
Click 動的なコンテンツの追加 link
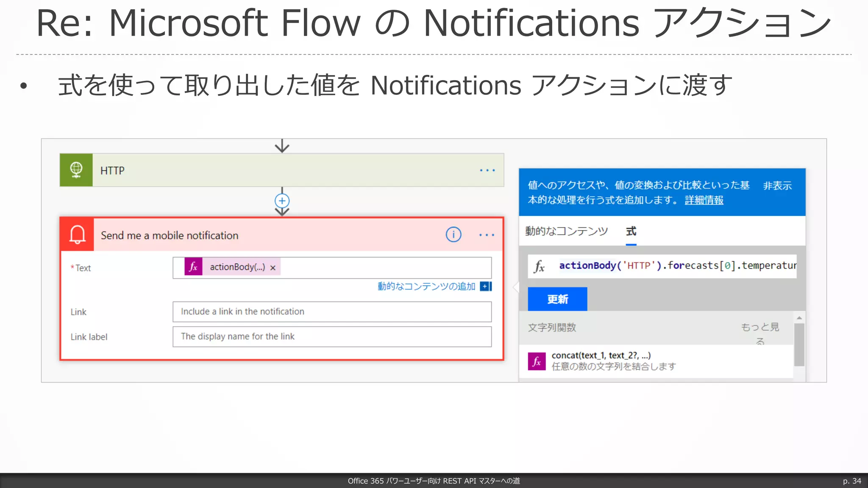(426, 286)
